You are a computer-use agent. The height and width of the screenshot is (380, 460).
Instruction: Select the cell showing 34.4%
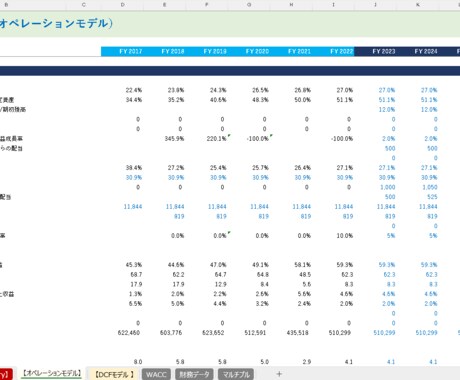pos(134,100)
